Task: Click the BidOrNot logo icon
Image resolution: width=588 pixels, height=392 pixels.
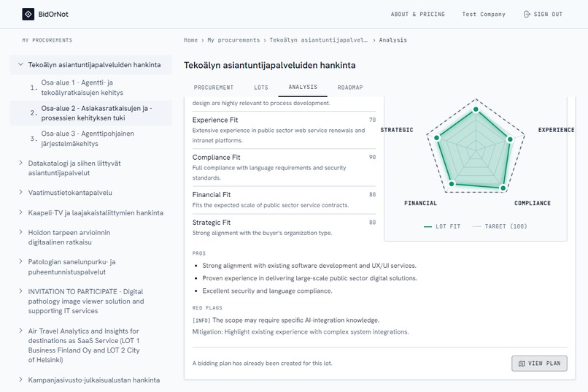Action: coord(28,15)
